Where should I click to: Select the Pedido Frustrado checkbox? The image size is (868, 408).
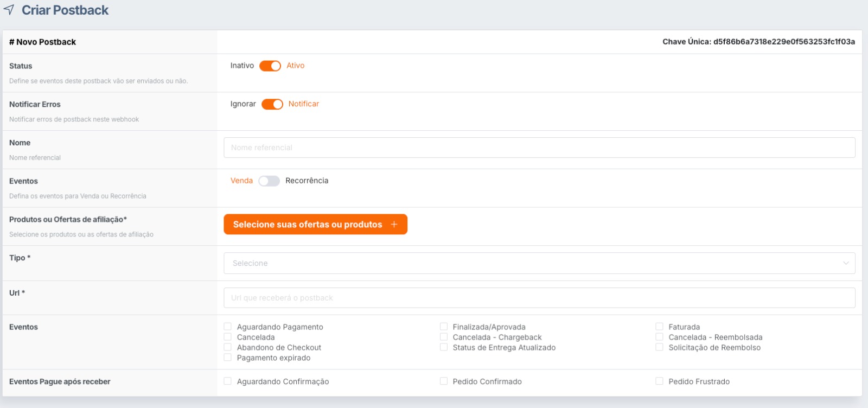660,381
